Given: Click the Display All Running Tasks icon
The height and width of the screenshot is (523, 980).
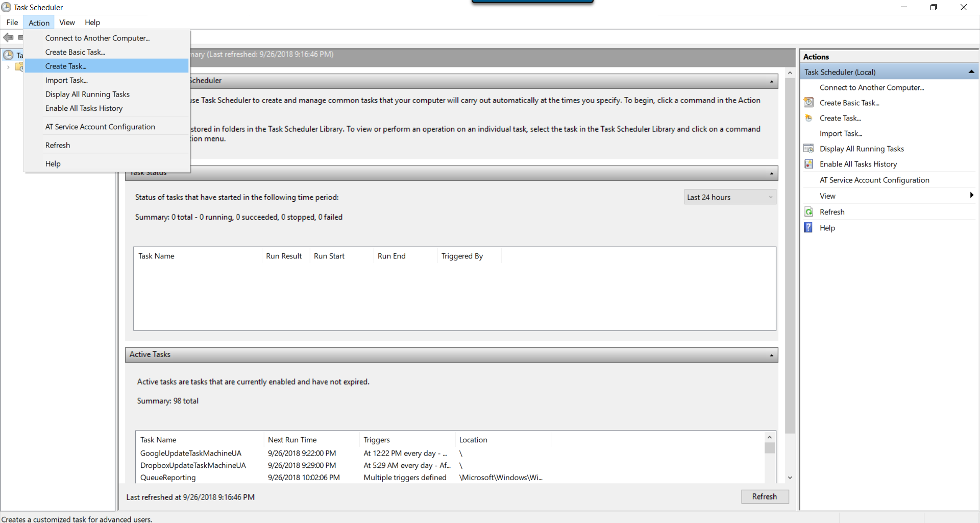Looking at the screenshot, I should point(808,149).
